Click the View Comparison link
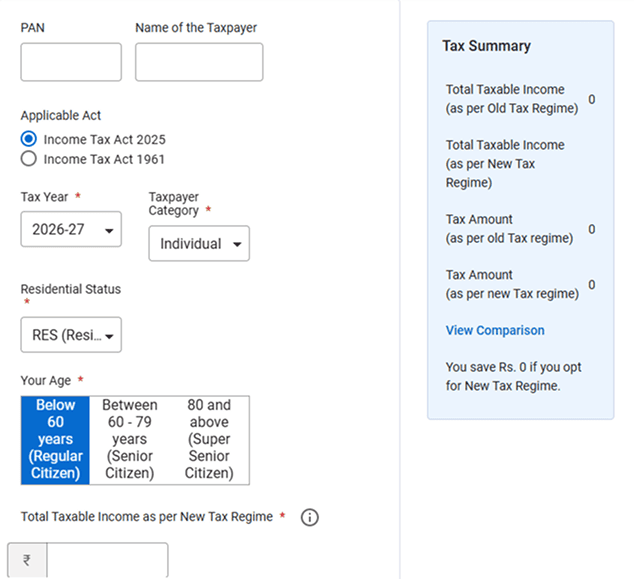 click(495, 330)
